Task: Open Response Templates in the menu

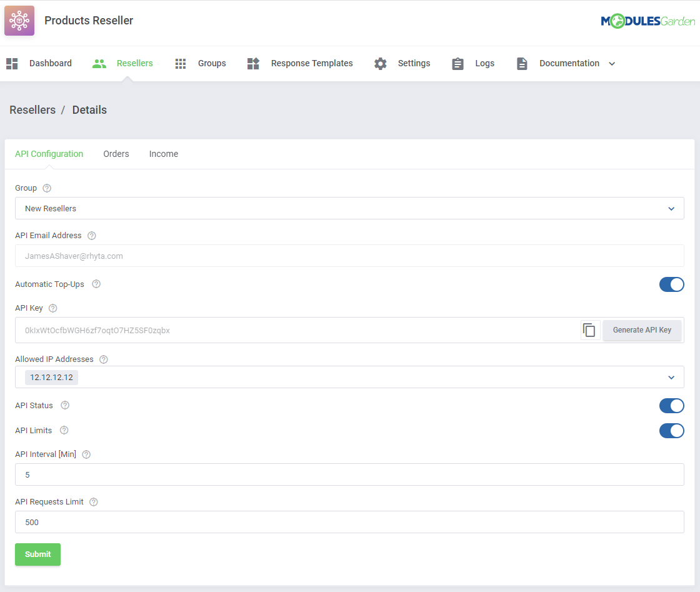Action: tap(312, 63)
